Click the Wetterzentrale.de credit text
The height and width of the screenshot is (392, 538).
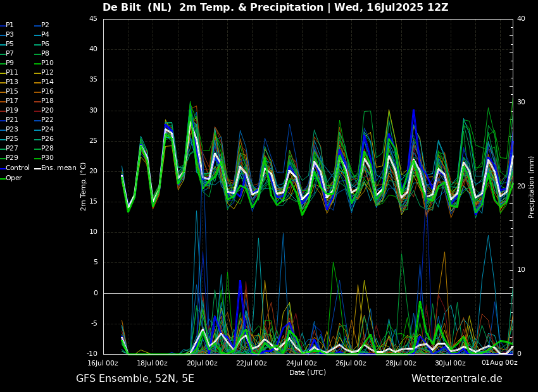coord(457,379)
